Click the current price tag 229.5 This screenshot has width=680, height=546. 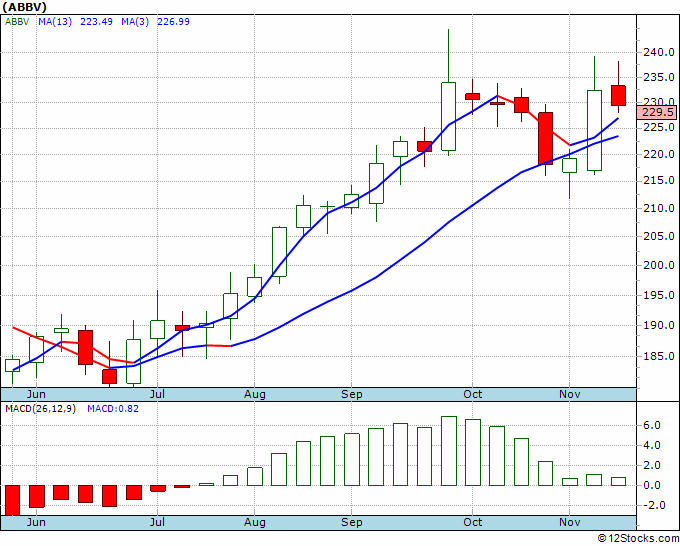pyautogui.click(x=657, y=113)
